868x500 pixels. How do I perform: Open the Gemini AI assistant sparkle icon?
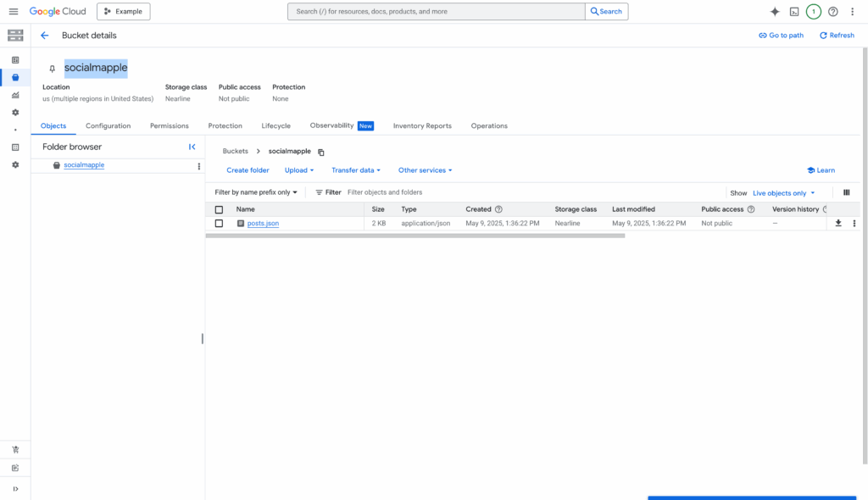coord(775,12)
